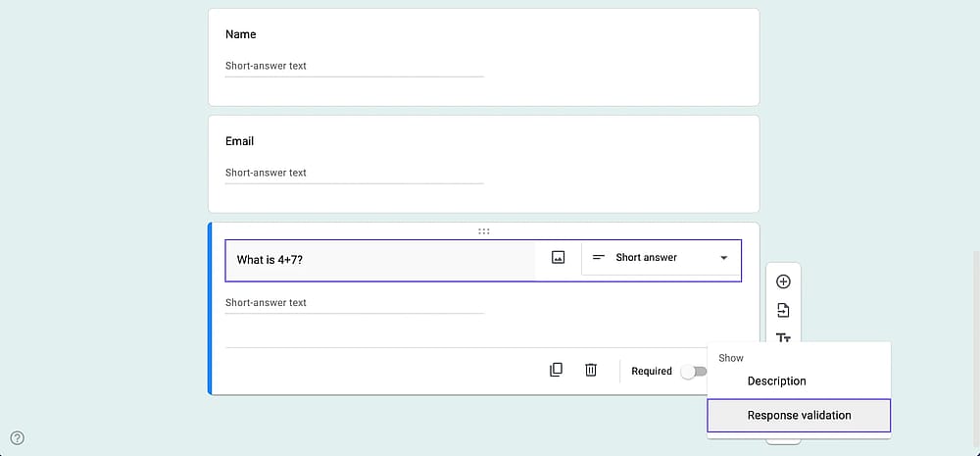
Task: Grab the six-dot drag handle on question card
Action: 484,231
